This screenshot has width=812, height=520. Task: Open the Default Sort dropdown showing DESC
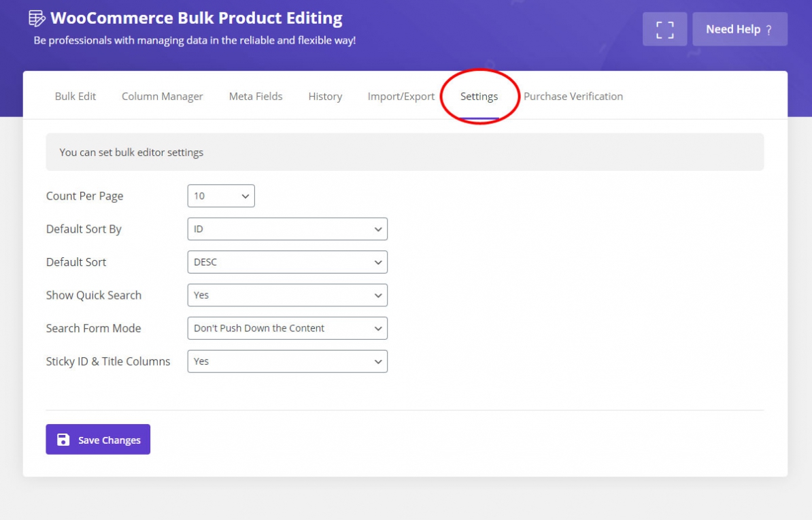[287, 262]
